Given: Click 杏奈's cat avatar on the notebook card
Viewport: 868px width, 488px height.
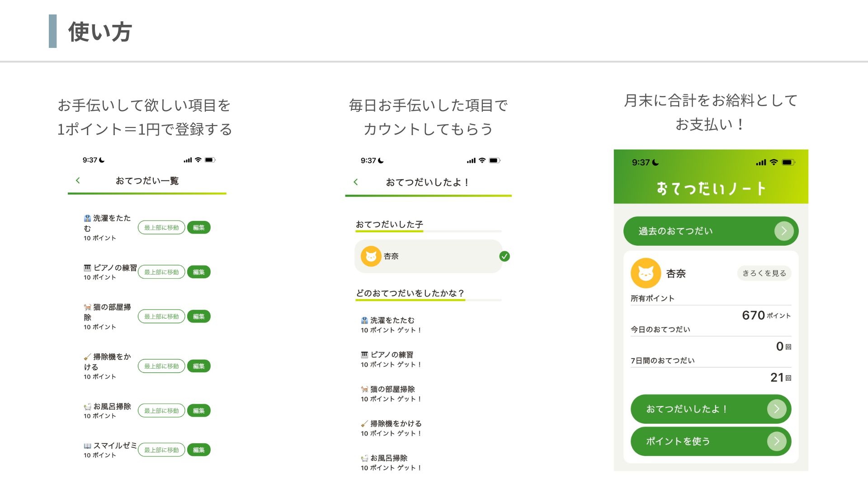Looking at the screenshot, I should [x=646, y=273].
